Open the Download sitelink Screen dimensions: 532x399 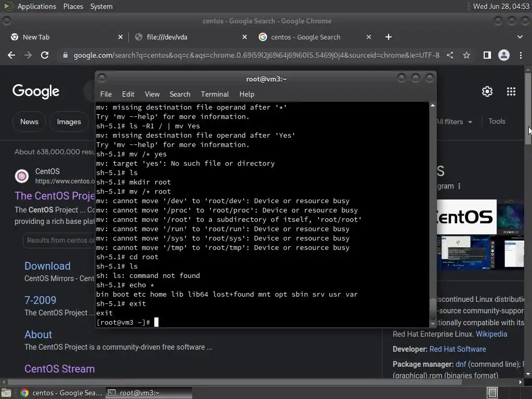click(x=47, y=265)
